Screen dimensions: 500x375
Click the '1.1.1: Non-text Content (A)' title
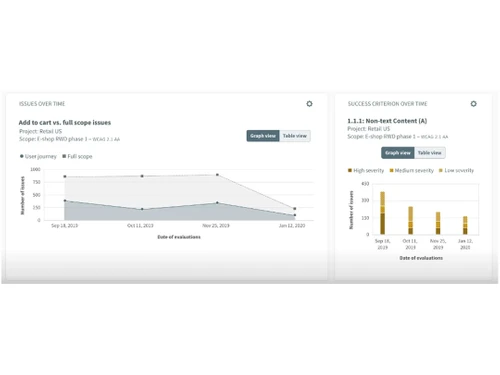[x=387, y=121]
